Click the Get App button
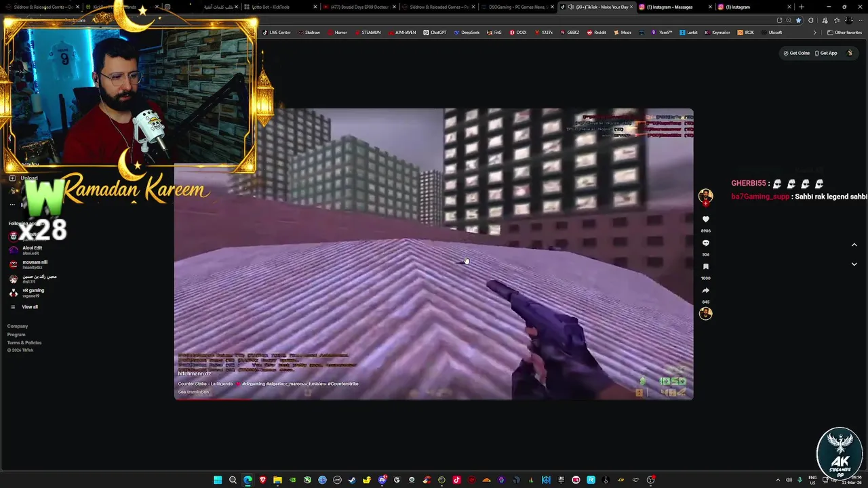The height and width of the screenshot is (488, 868). click(826, 53)
